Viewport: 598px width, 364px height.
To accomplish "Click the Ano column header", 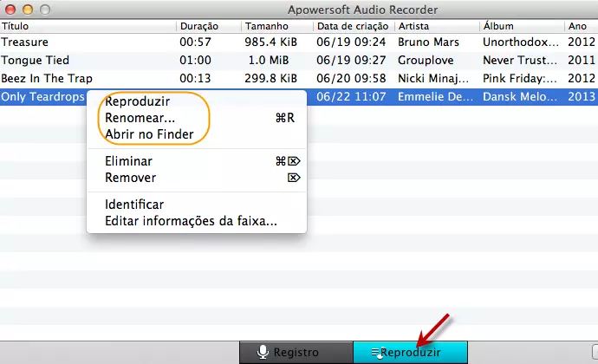I will click(579, 26).
